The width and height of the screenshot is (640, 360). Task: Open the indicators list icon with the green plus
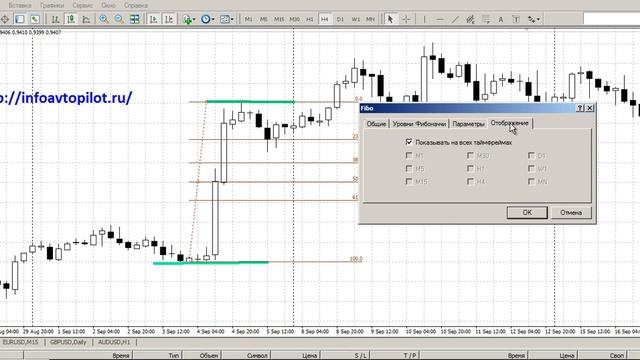(187, 19)
